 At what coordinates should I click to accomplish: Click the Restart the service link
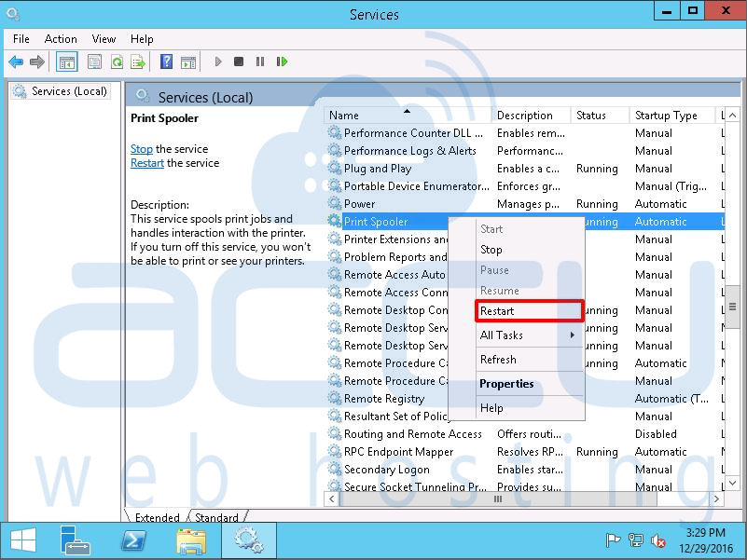pyautogui.click(x=147, y=163)
